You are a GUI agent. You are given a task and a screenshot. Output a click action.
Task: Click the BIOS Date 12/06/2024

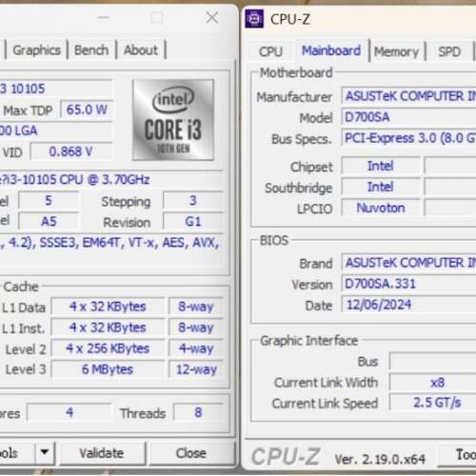coord(409,305)
